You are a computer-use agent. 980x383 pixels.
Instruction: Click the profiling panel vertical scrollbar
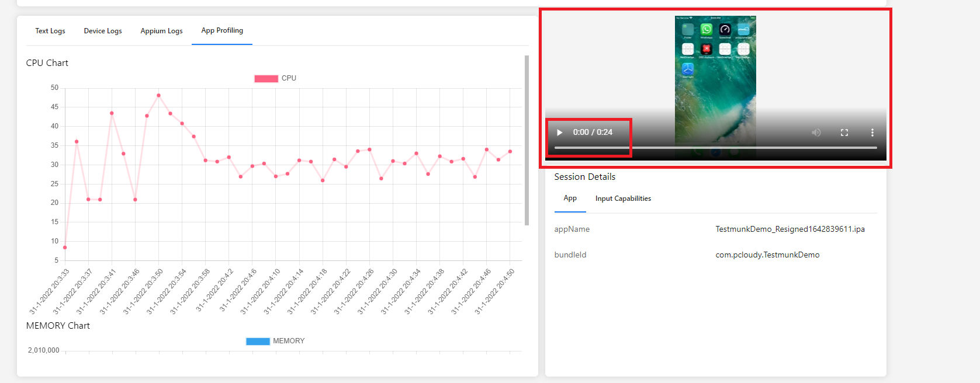tap(527, 140)
